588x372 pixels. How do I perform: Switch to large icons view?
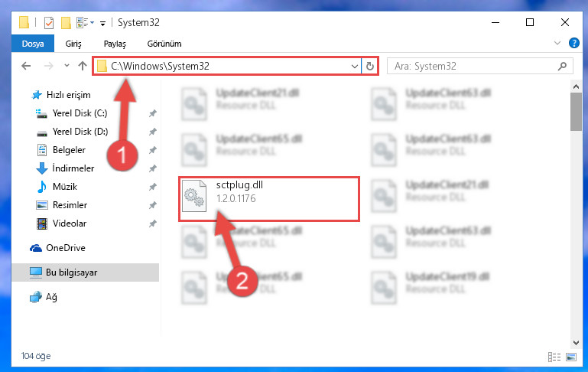coord(571,357)
